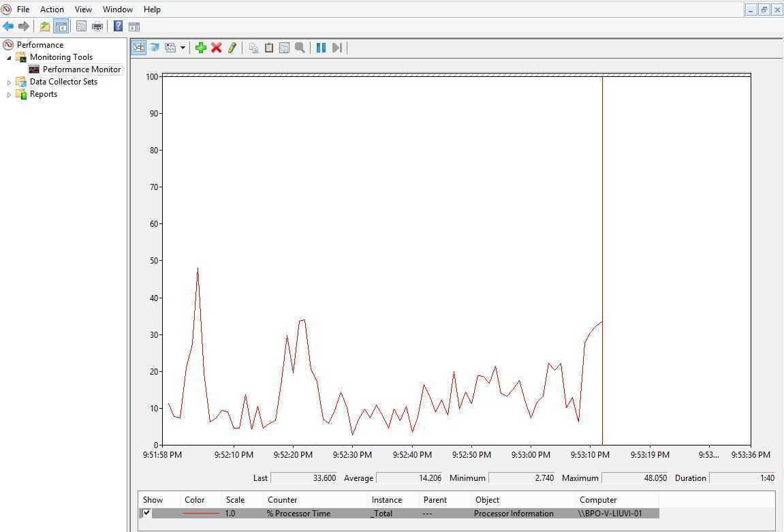Pause display with Freeze Display button

(x=321, y=48)
